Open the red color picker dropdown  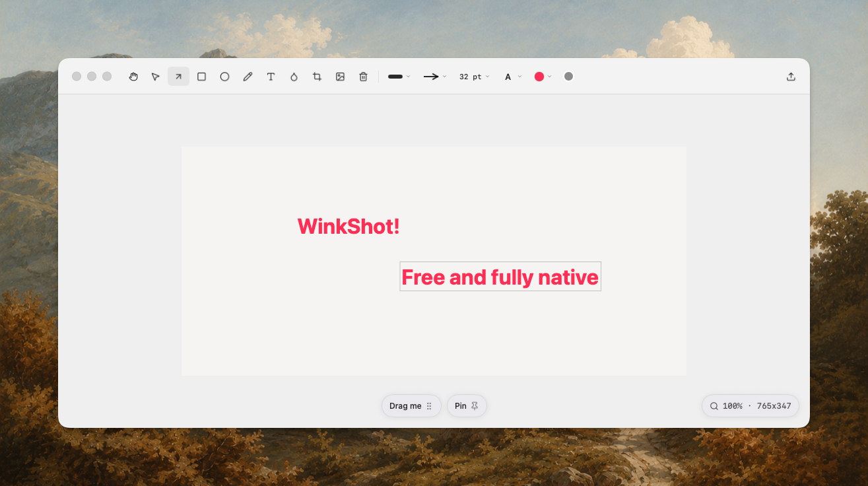543,77
